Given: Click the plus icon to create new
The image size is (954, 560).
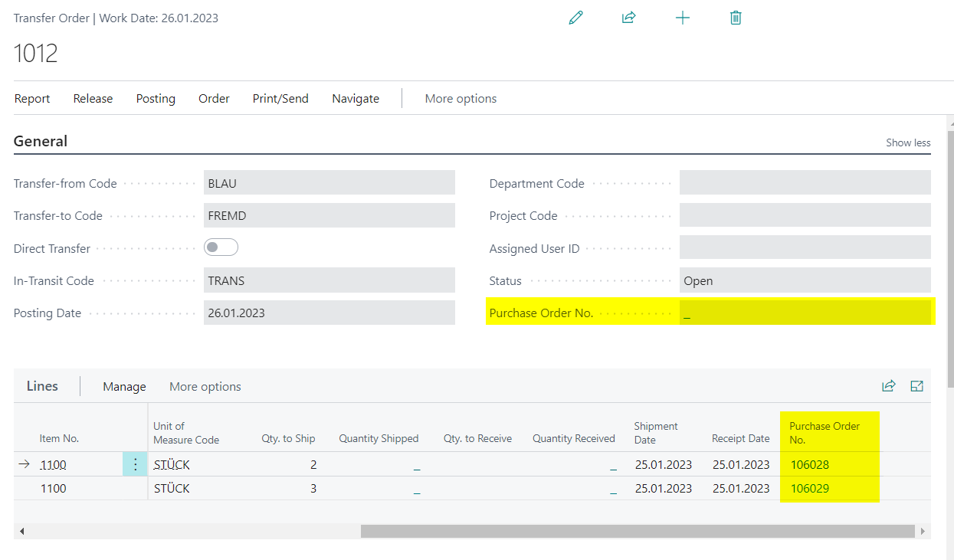Looking at the screenshot, I should [683, 18].
